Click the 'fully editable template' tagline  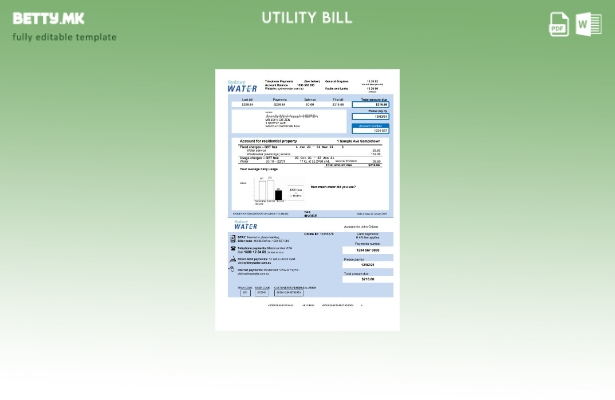click(x=64, y=37)
